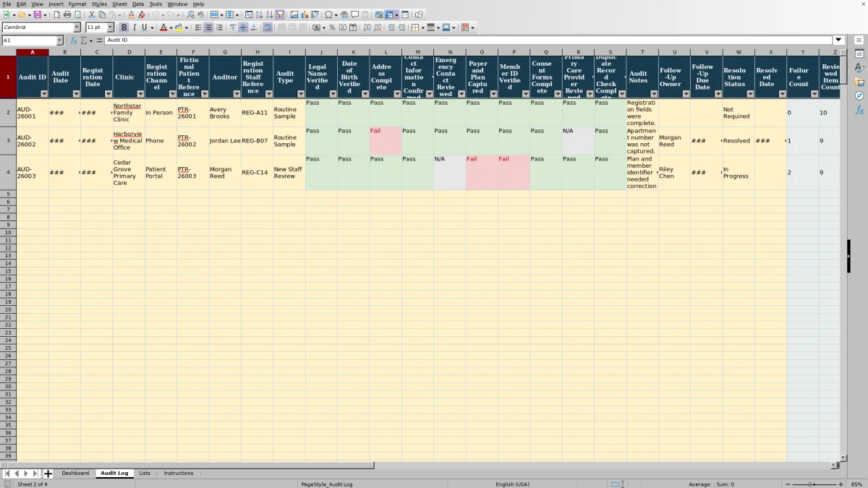The width and height of the screenshot is (868, 488).
Task: Click the Sort Ascending icon
Action: pos(259,14)
